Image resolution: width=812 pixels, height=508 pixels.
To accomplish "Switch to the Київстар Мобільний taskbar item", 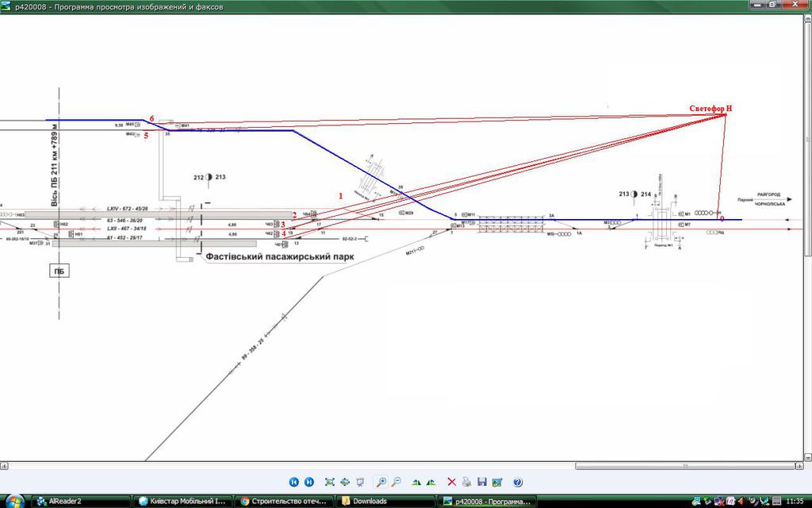I will click(182, 501).
